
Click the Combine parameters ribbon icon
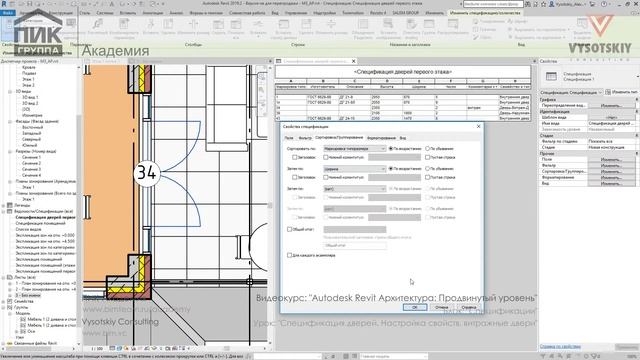124,24
